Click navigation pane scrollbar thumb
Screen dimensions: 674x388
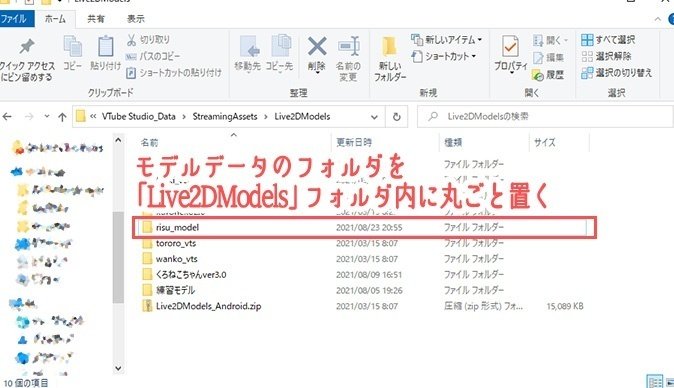coord(118,257)
